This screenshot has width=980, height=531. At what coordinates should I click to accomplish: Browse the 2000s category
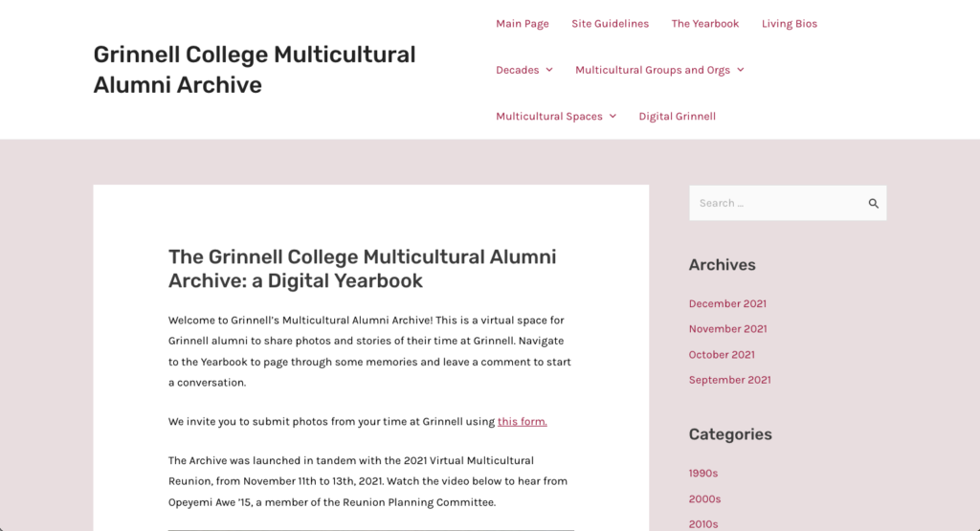(x=704, y=498)
